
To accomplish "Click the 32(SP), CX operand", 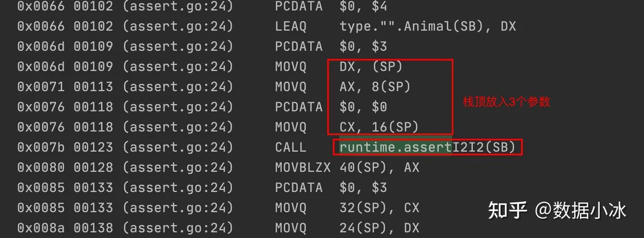I will (x=379, y=208).
